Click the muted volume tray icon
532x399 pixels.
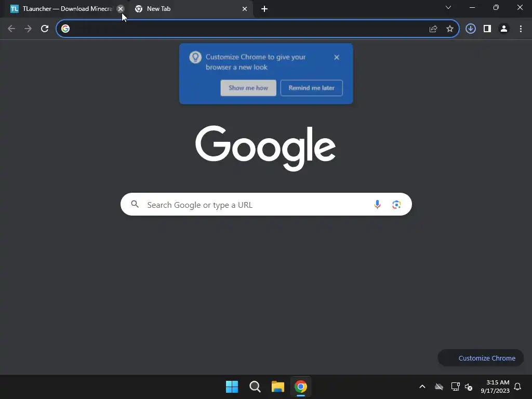[469, 387]
